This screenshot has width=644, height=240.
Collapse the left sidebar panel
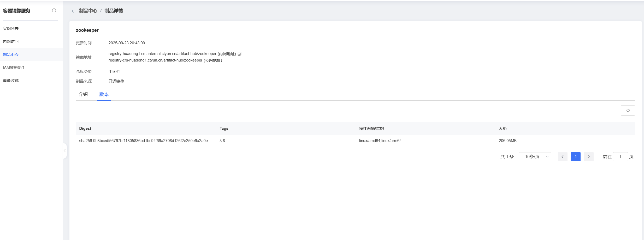pos(64,151)
